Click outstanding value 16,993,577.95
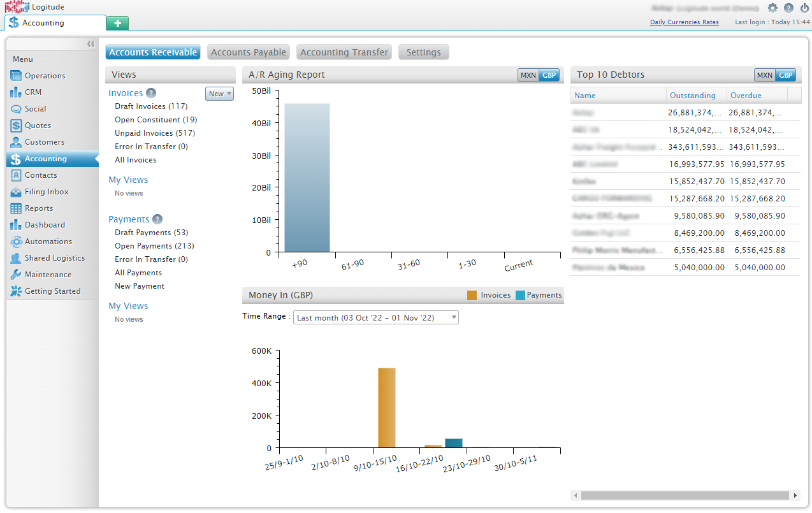812x513 pixels. click(697, 164)
